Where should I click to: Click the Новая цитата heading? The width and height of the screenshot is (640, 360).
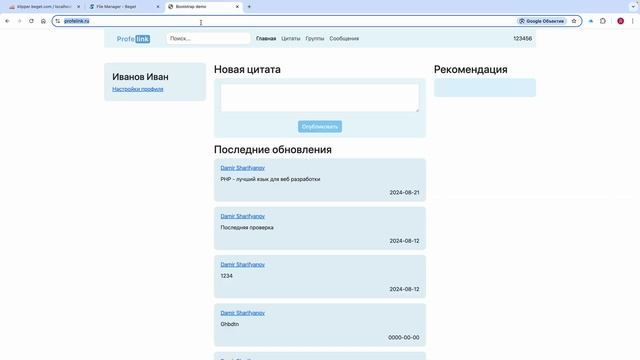click(x=247, y=69)
